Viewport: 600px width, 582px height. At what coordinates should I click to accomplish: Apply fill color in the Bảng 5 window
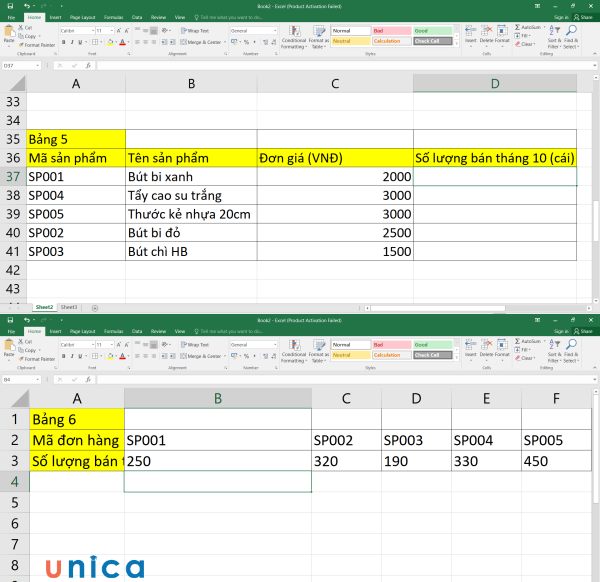tap(110, 42)
